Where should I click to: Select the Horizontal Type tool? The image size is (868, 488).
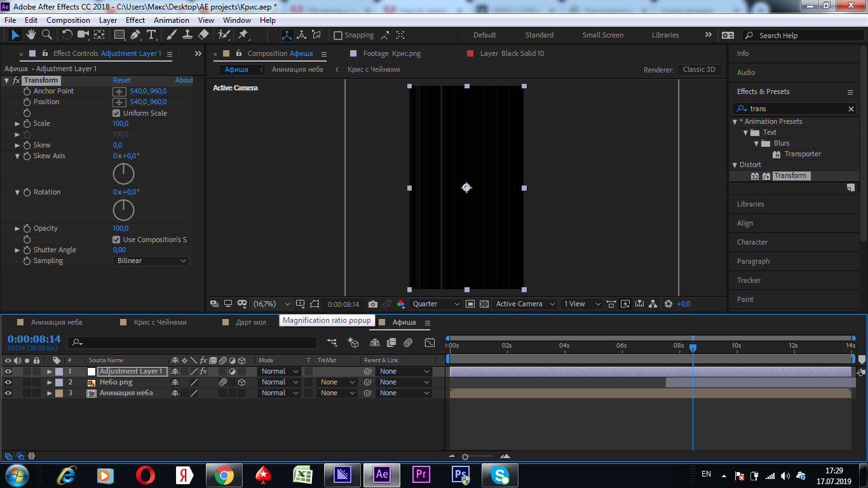(151, 35)
